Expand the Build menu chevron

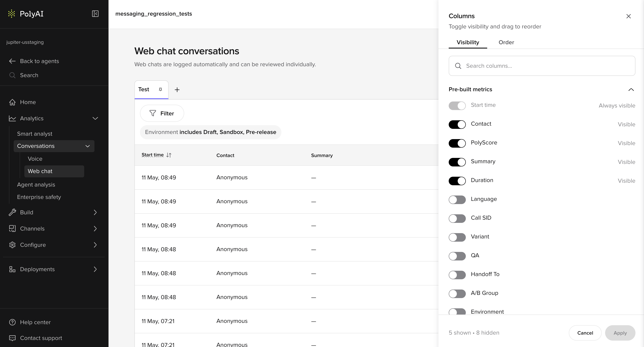tap(95, 213)
